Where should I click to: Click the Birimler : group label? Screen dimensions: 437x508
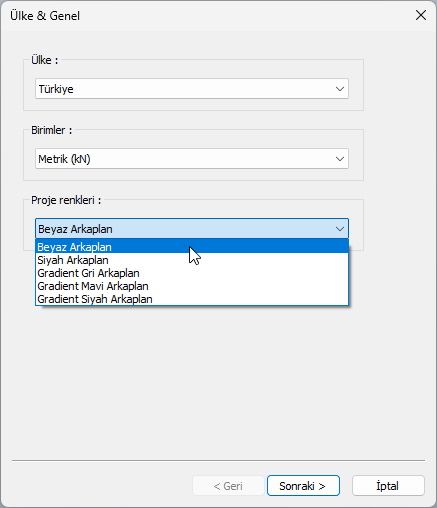tap(52, 130)
